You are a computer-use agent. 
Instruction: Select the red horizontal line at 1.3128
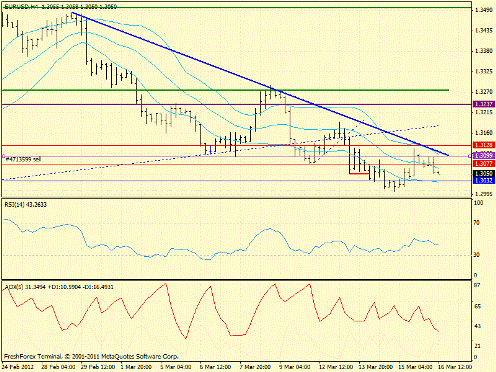pos(237,145)
